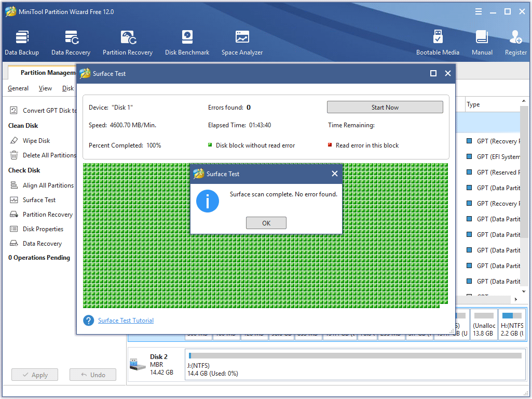This screenshot has height=399, width=532.
Task: Click Speed 4600.70 MB/Min. text
Action: point(122,125)
